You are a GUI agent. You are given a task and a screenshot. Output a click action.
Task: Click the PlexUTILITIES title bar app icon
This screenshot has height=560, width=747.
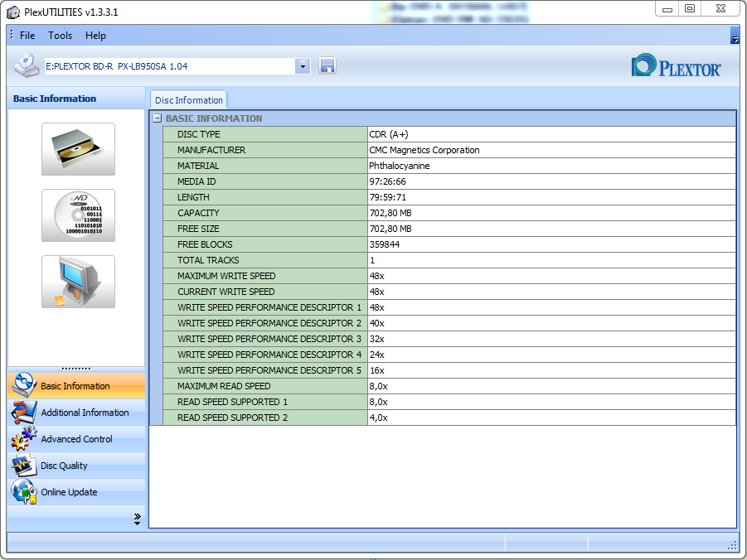(13, 12)
